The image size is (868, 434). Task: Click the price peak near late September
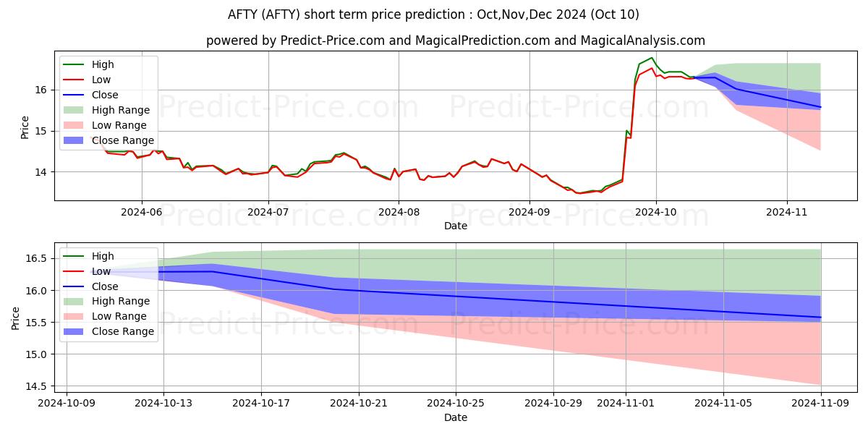click(x=652, y=58)
